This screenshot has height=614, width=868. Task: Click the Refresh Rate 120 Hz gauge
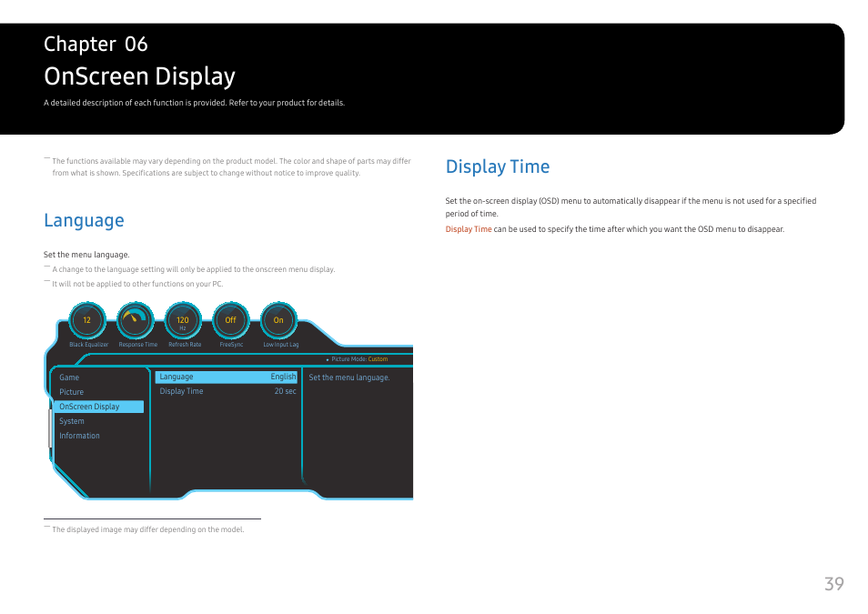[x=183, y=320]
